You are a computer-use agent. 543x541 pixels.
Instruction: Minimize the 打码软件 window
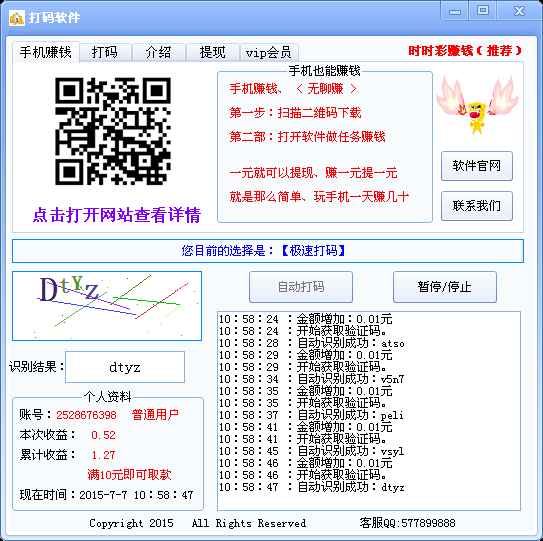[454, 11]
